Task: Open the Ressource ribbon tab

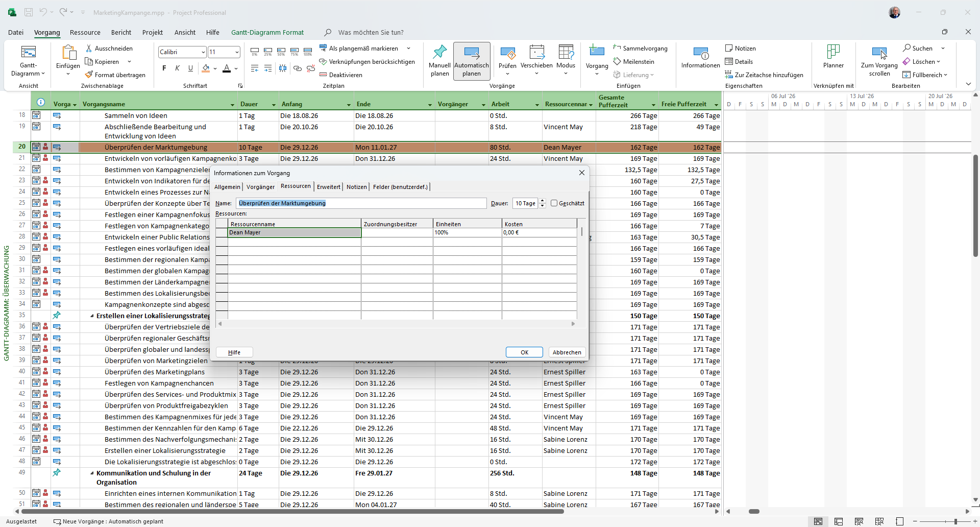Action: [85, 32]
